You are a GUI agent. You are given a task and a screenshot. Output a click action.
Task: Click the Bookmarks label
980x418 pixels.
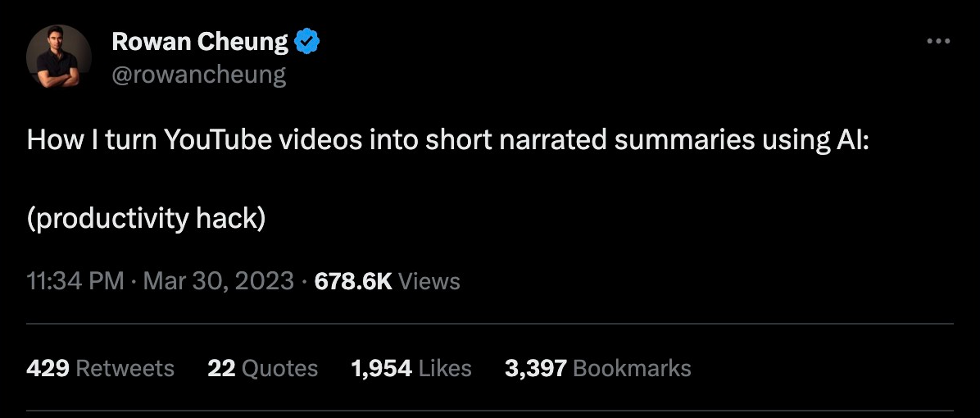[x=632, y=368]
